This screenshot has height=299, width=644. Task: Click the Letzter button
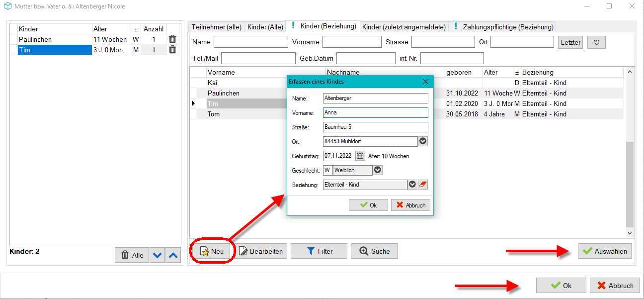[570, 42]
